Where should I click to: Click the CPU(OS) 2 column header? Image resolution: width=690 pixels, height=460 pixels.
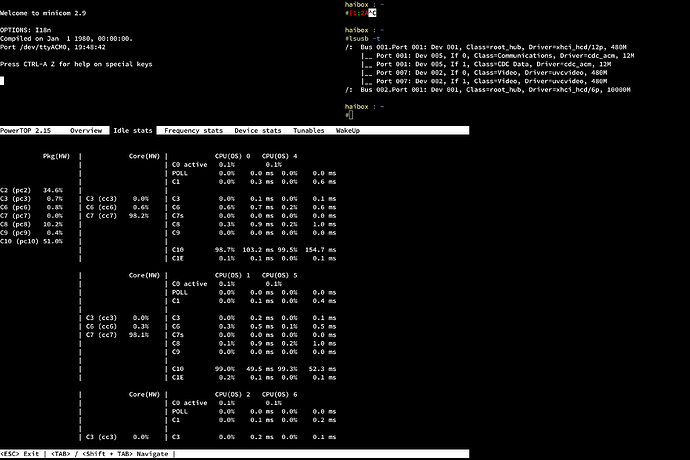[x=232, y=394]
